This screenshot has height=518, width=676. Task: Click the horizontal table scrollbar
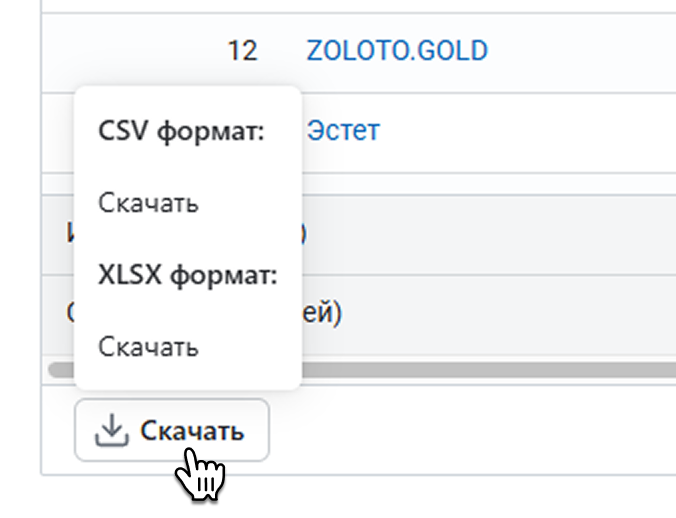point(480,369)
